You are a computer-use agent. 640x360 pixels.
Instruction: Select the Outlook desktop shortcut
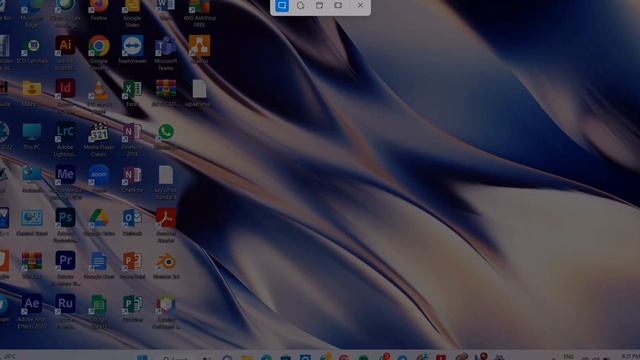[x=132, y=222]
